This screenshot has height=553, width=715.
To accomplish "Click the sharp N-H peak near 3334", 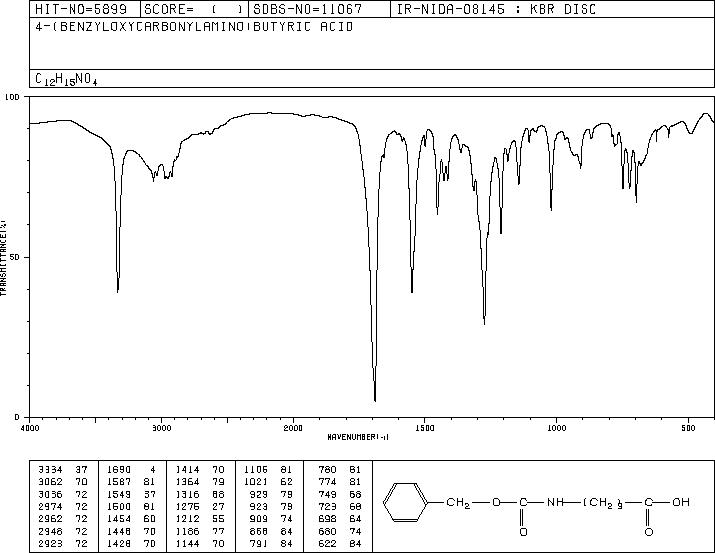I will [x=118, y=291].
